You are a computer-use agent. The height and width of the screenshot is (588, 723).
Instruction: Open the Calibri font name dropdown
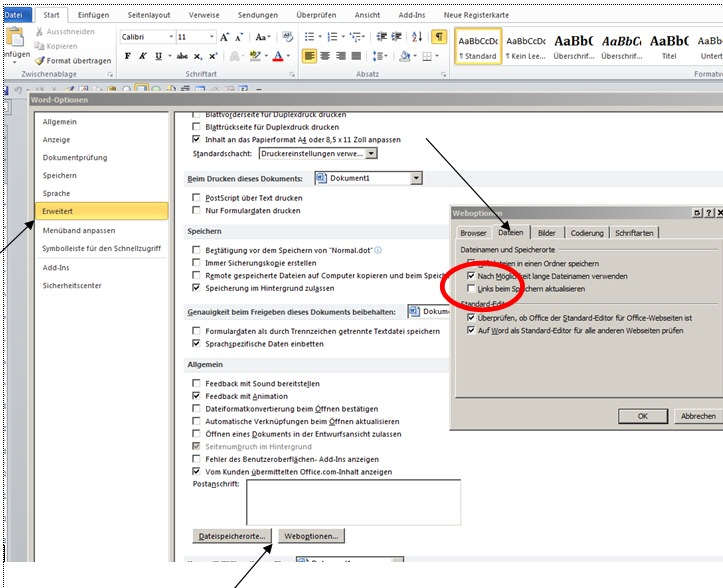click(171, 36)
